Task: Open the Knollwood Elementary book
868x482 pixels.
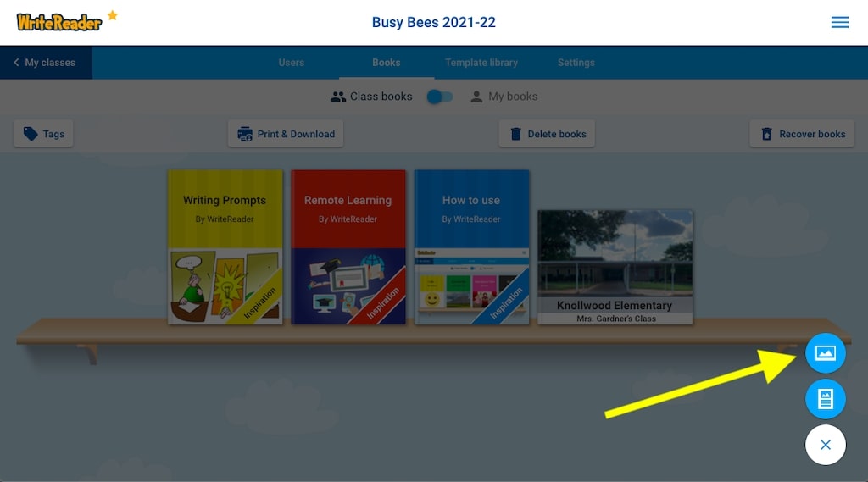Action: click(615, 267)
